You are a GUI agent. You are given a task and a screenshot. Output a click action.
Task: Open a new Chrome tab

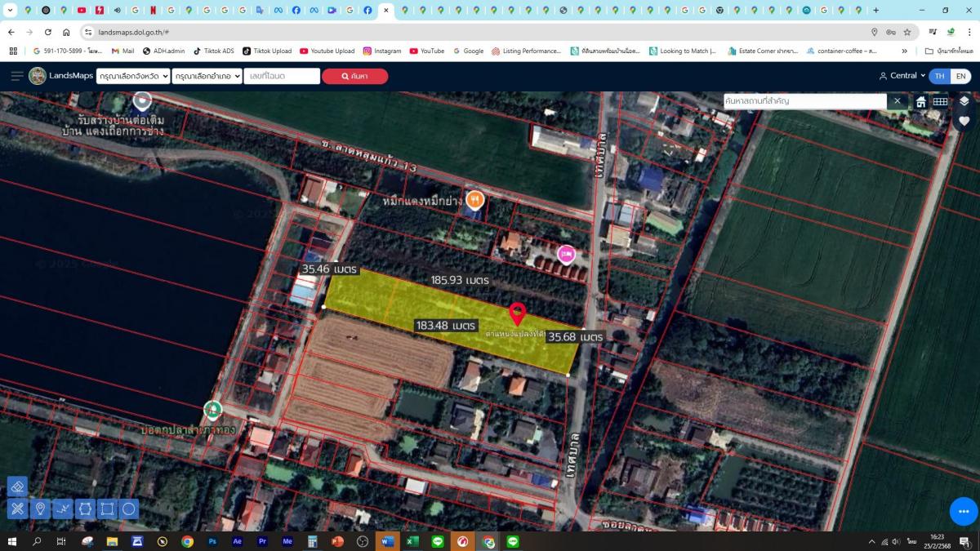876,10
